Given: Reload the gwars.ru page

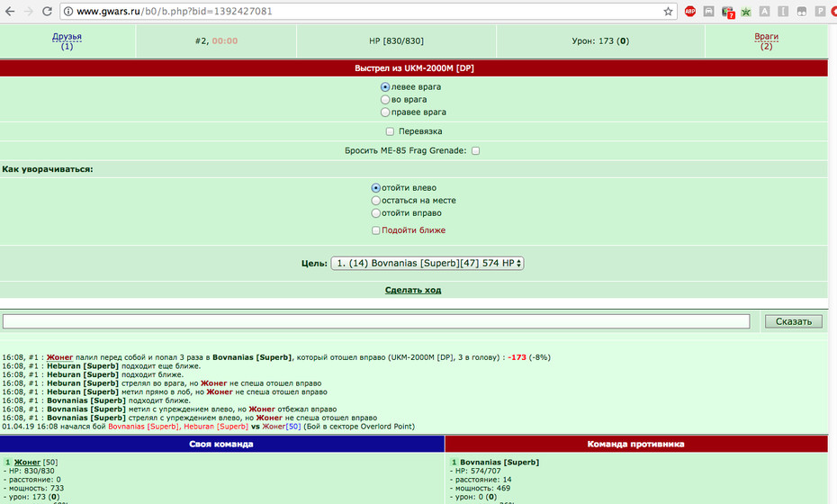Looking at the screenshot, I should (x=47, y=11).
